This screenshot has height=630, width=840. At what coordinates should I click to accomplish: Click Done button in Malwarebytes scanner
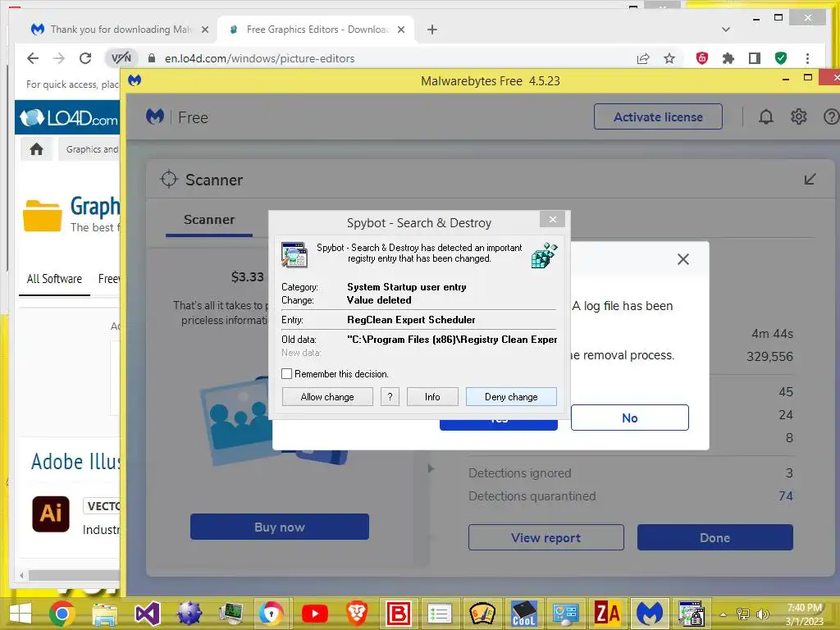(x=714, y=537)
